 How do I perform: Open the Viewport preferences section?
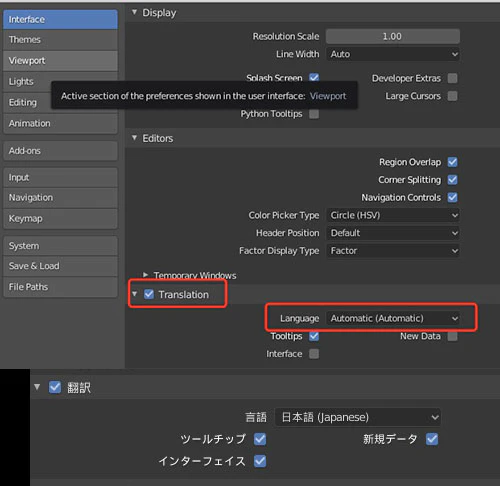click(x=60, y=61)
